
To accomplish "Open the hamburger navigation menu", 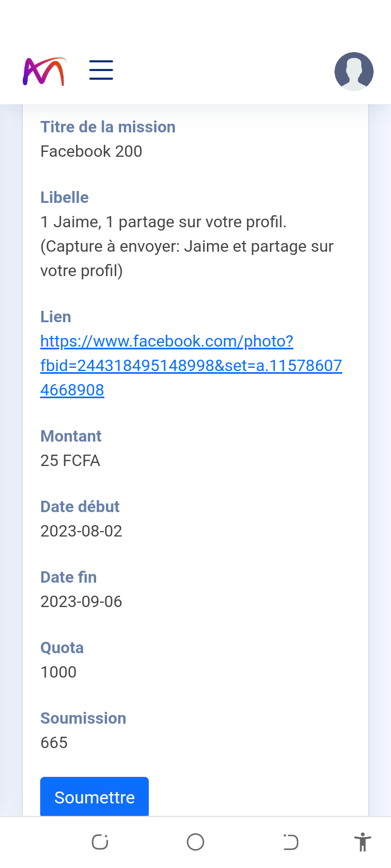I will pyautogui.click(x=101, y=71).
